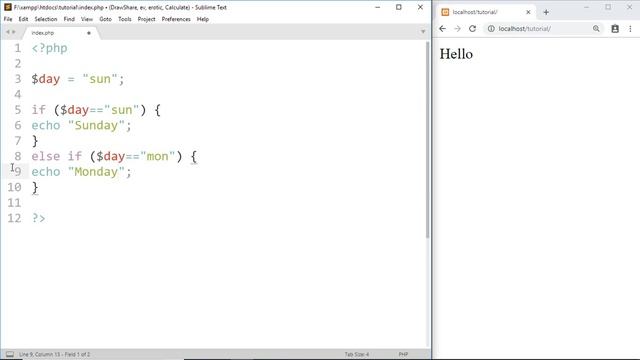Open the Selection menu

46,19
